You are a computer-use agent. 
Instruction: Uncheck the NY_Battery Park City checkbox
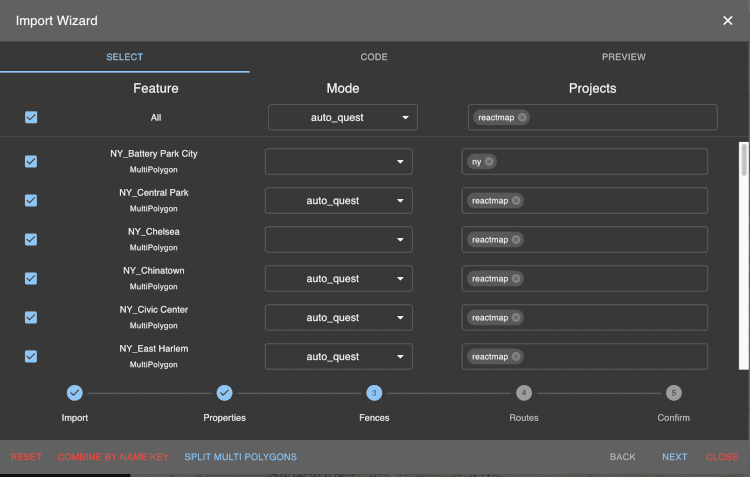(31, 162)
